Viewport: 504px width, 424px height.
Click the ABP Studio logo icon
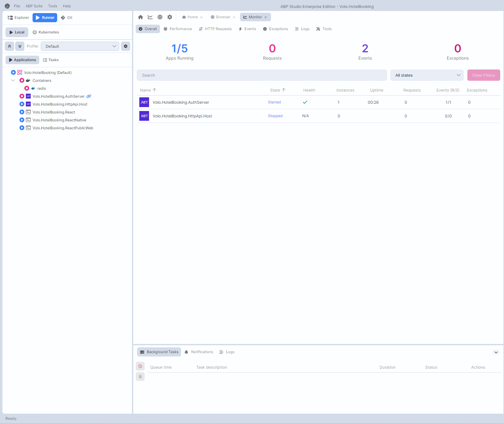pyautogui.click(x=7, y=6)
